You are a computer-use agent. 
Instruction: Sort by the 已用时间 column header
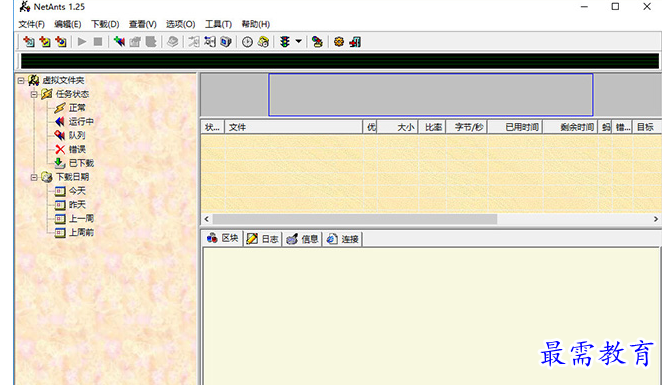(x=515, y=127)
